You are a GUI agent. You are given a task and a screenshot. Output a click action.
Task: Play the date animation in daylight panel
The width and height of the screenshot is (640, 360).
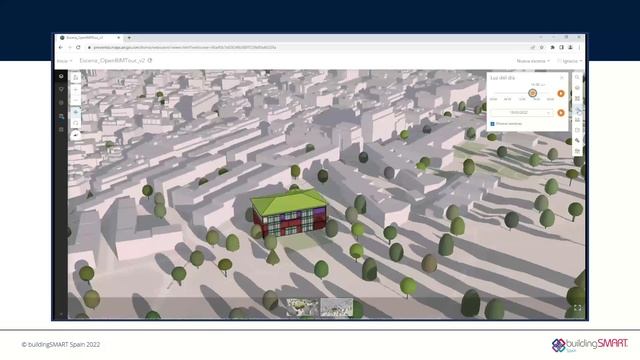(561, 113)
